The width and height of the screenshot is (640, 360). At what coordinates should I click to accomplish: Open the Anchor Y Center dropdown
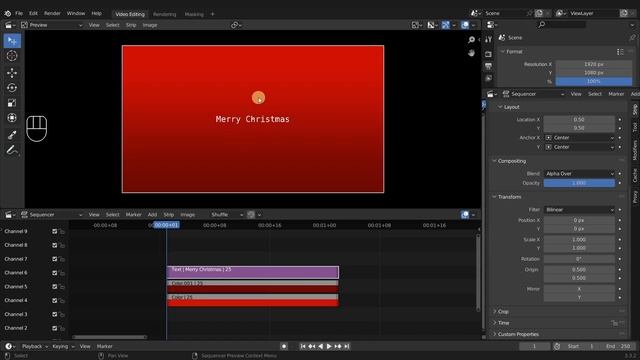(x=579, y=147)
